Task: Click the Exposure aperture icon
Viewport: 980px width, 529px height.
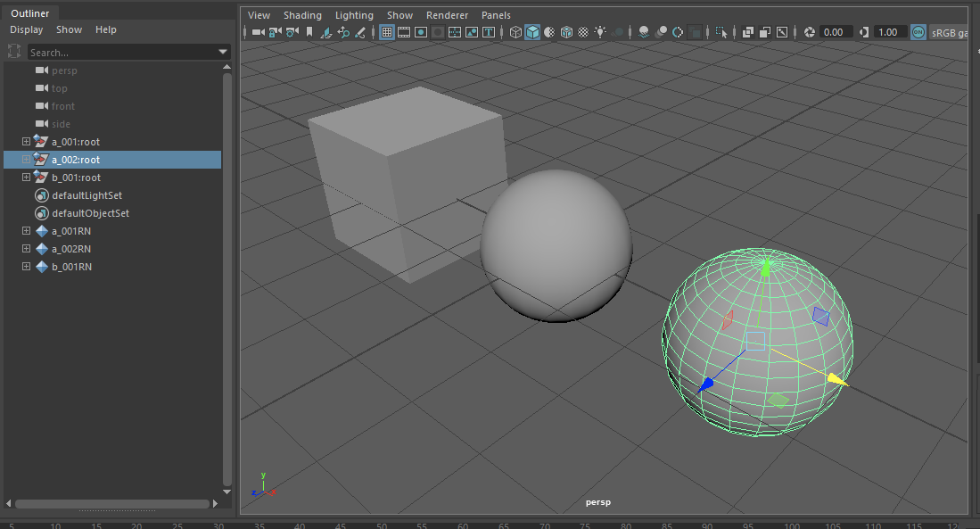Action: tap(810, 32)
